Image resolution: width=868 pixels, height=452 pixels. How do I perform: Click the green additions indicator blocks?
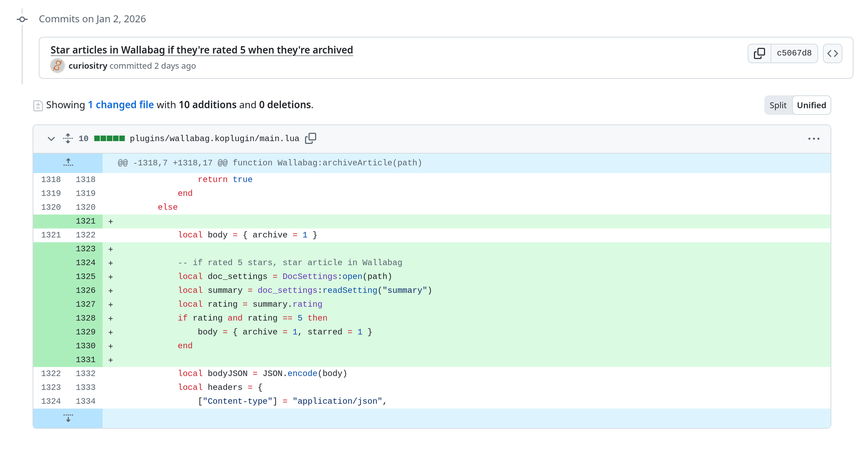[109, 138]
